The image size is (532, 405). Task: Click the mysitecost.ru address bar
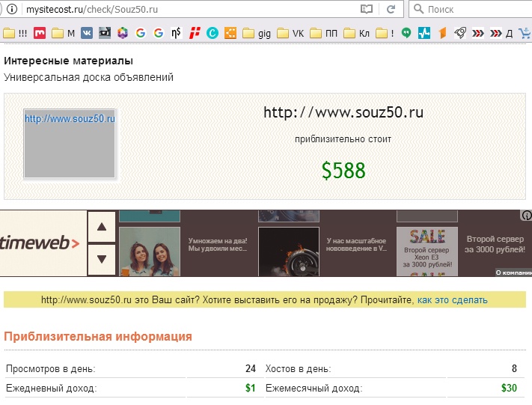(x=190, y=9)
